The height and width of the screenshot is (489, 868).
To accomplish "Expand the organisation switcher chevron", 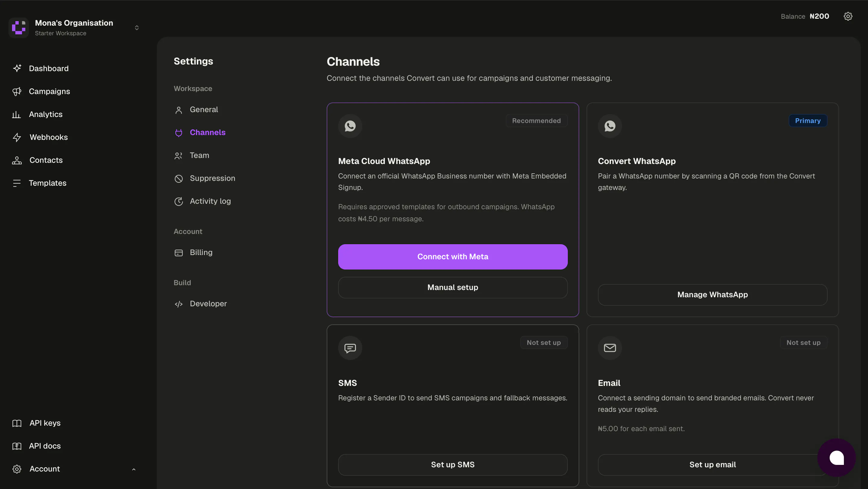I will coord(137,28).
